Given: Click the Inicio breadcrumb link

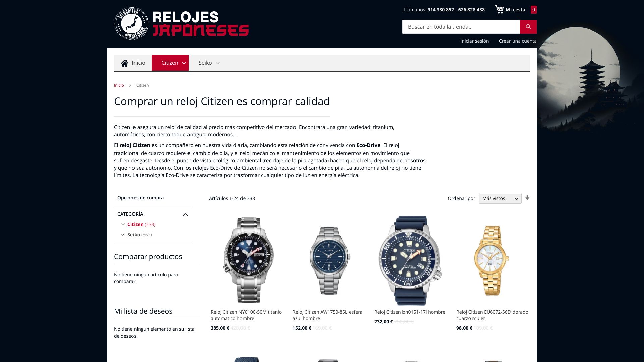Looking at the screenshot, I should coord(119,85).
